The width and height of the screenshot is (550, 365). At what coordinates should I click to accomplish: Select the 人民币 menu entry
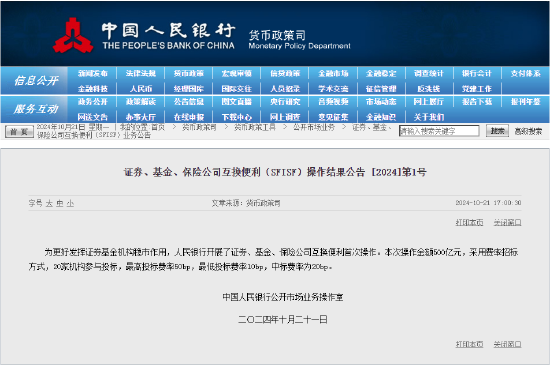(141, 89)
